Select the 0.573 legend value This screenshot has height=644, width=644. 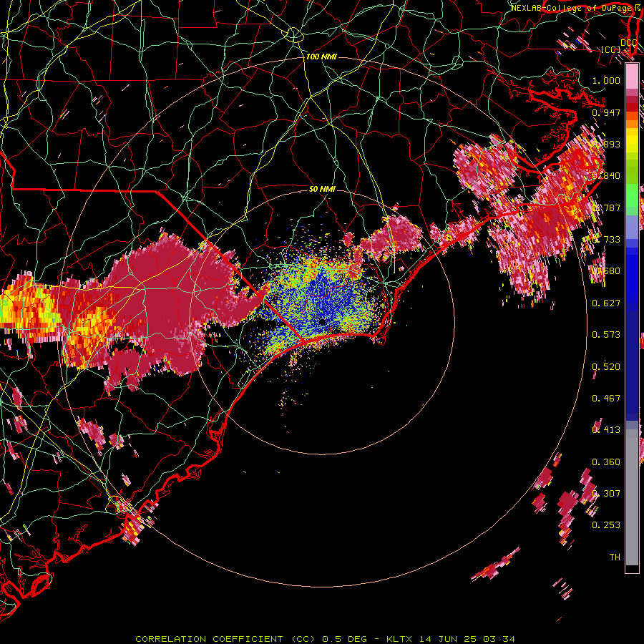pyautogui.click(x=606, y=335)
